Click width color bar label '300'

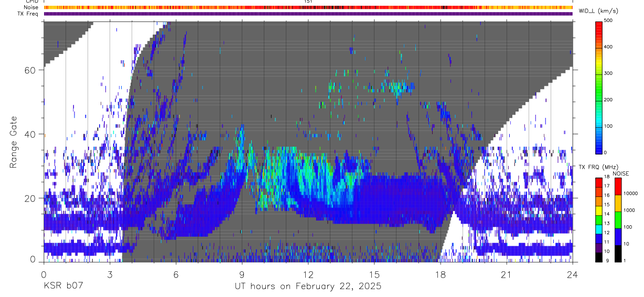click(608, 74)
